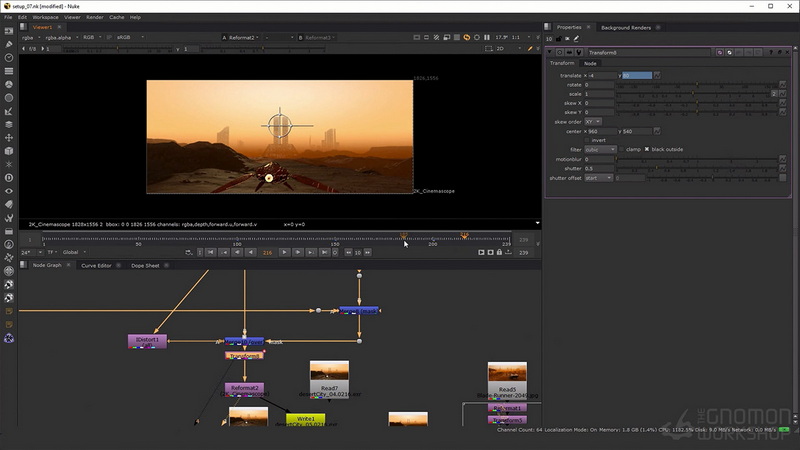
Task: Open the skew order XY dropdown
Action: pos(593,122)
